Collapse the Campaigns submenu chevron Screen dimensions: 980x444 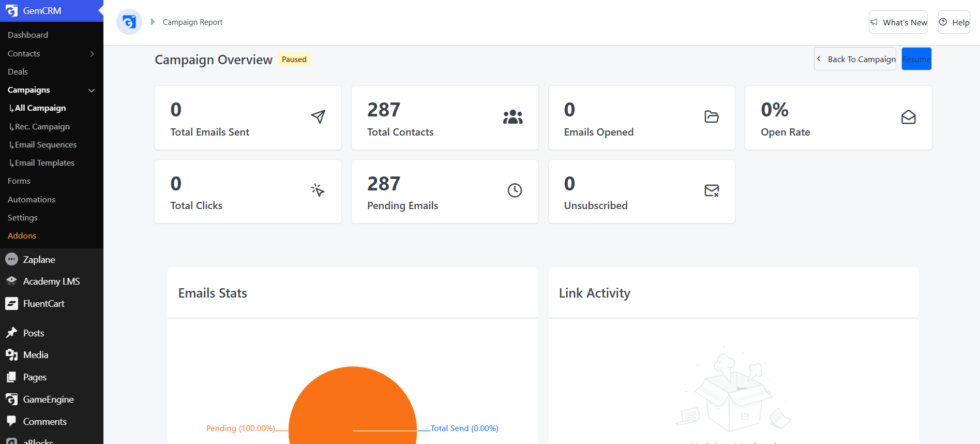point(92,90)
